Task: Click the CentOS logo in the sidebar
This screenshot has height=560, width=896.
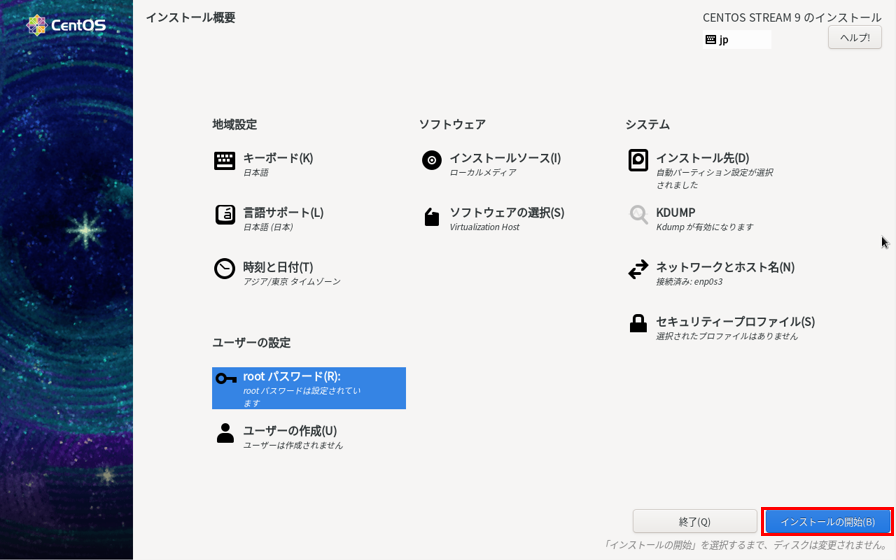Action: (66, 25)
